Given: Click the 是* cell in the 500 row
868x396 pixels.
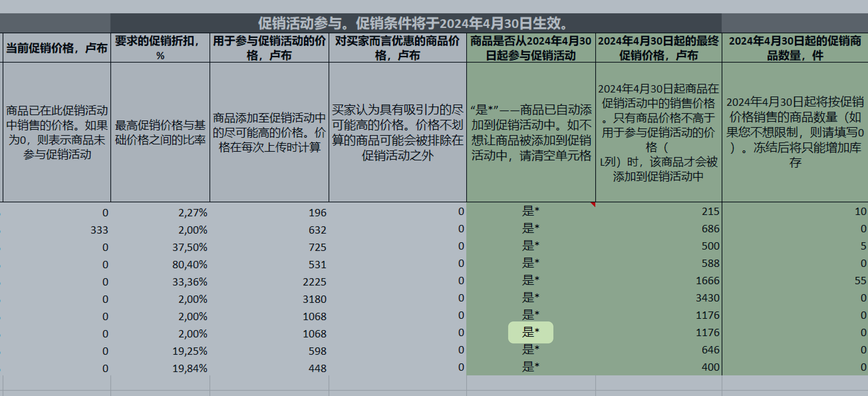Looking at the screenshot, I should point(531,246).
